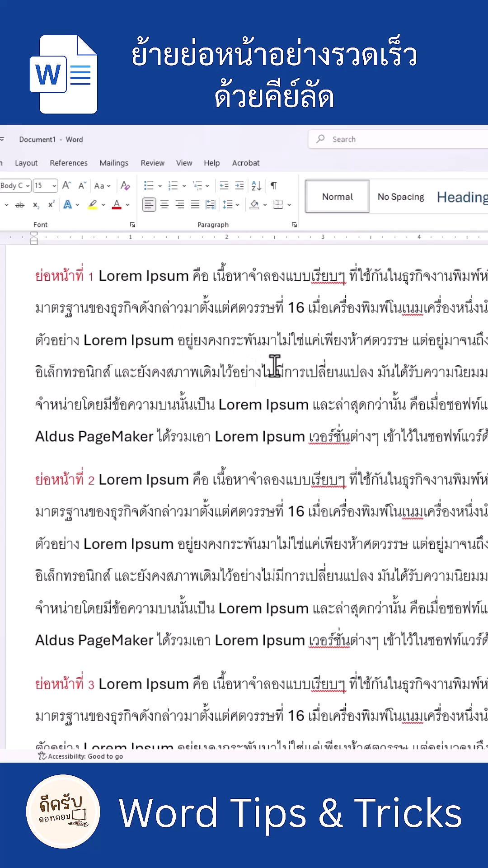Click Accessibility: Good to go status

point(80,756)
